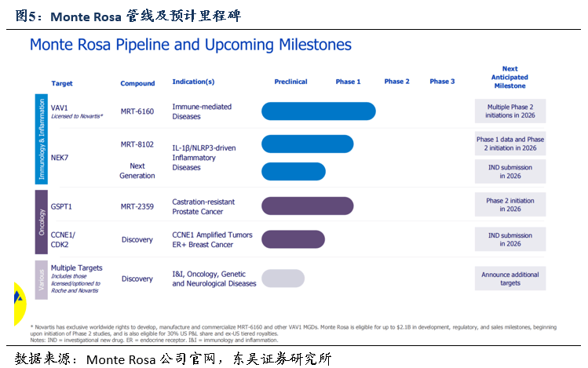
Task: Click the Phase 2 column header
Action: (x=396, y=82)
